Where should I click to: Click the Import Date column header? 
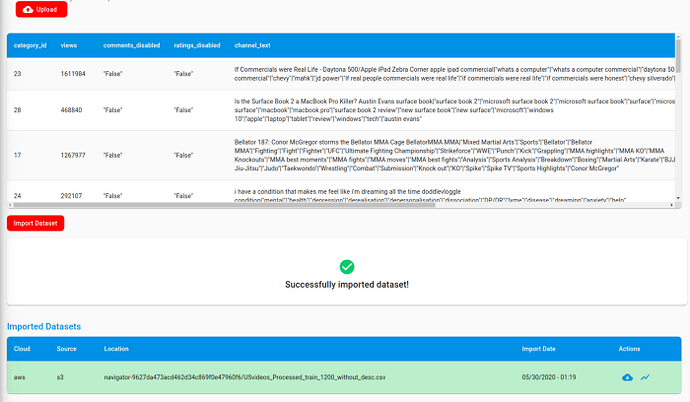click(x=539, y=349)
